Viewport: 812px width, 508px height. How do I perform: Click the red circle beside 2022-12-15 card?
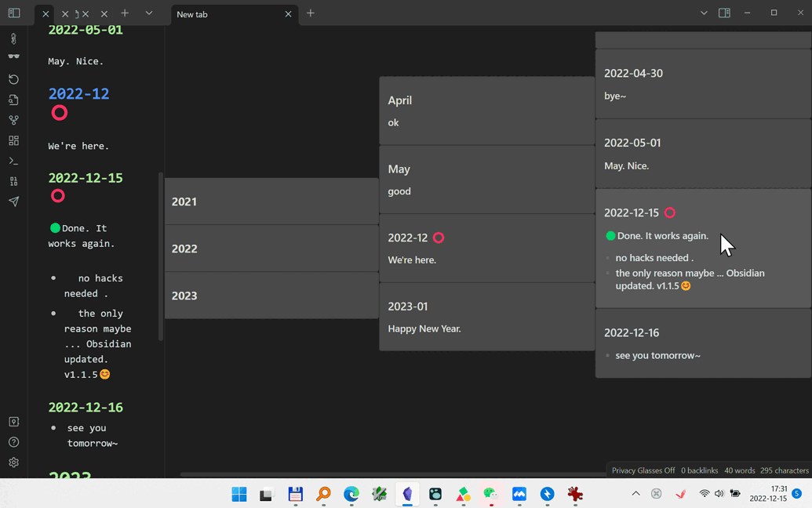coord(670,212)
